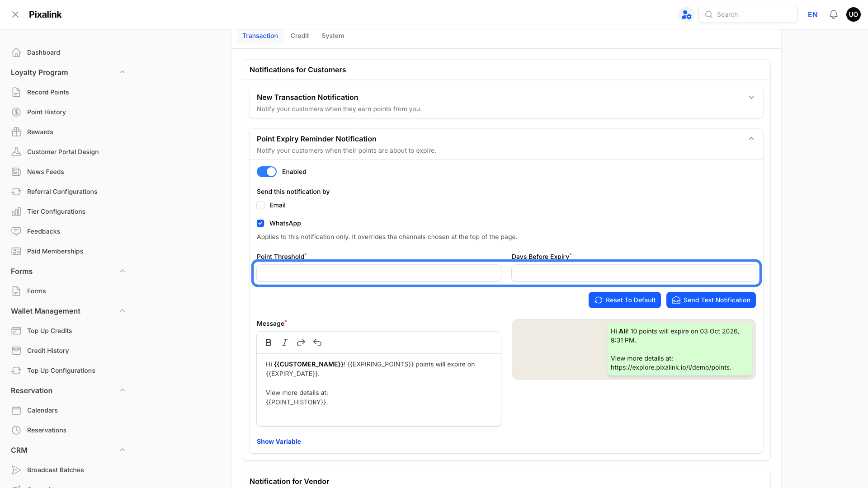This screenshot has width=868, height=488.
Task: Switch to the System tab
Action: click(333, 36)
